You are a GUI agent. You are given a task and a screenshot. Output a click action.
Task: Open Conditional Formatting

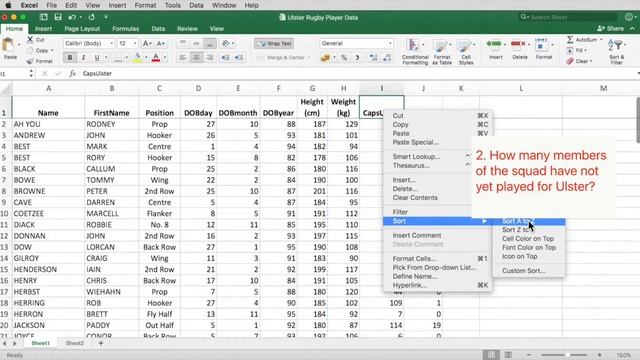(x=415, y=51)
